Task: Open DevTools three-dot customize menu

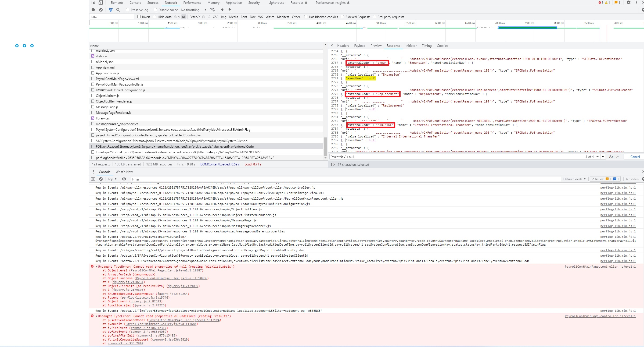Action: tap(636, 3)
